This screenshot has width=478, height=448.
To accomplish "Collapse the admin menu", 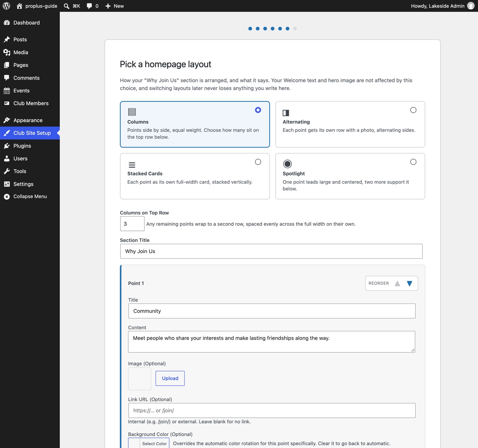I will (30, 197).
